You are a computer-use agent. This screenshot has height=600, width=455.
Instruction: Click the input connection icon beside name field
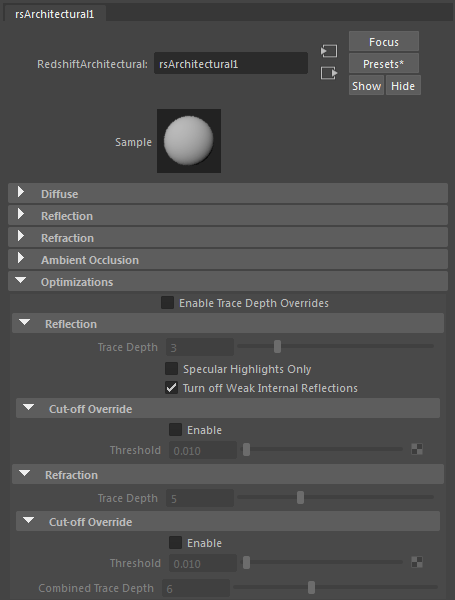click(329, 51)
